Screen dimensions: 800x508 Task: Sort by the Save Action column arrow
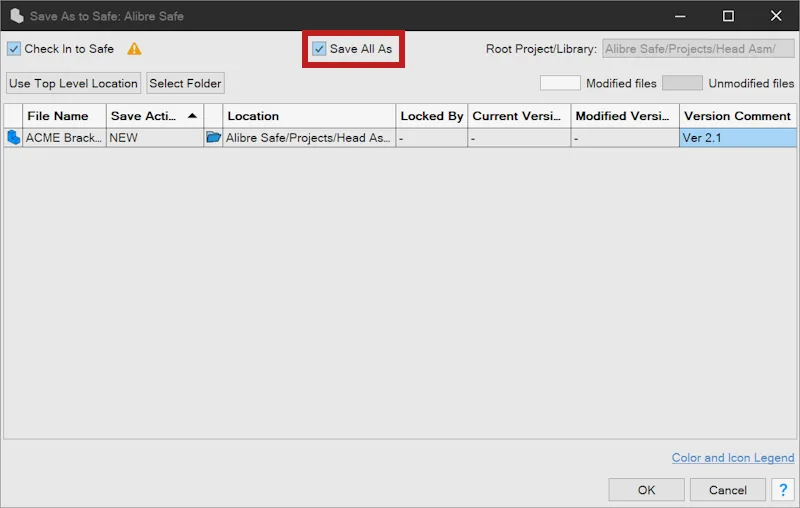[x=192, y=116]
